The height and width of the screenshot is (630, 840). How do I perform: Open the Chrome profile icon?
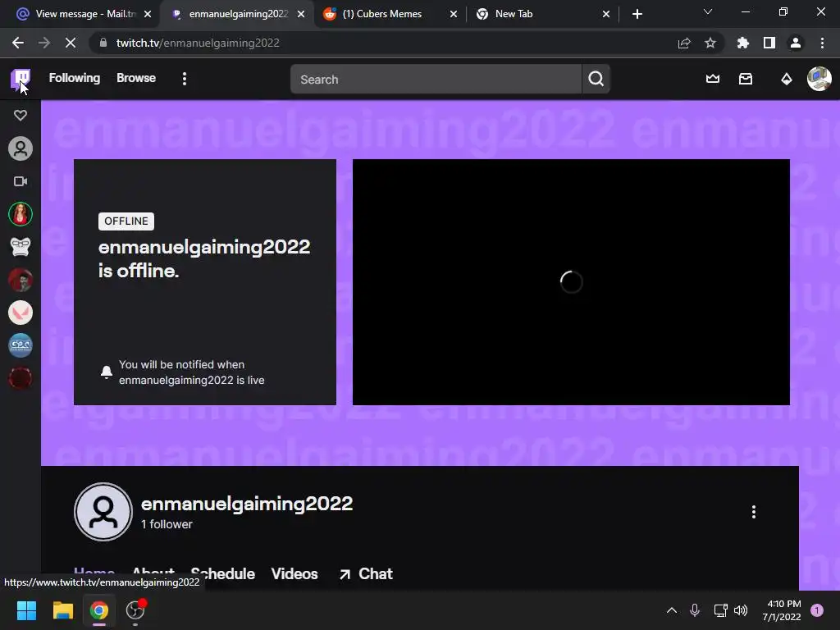(796, 43)
